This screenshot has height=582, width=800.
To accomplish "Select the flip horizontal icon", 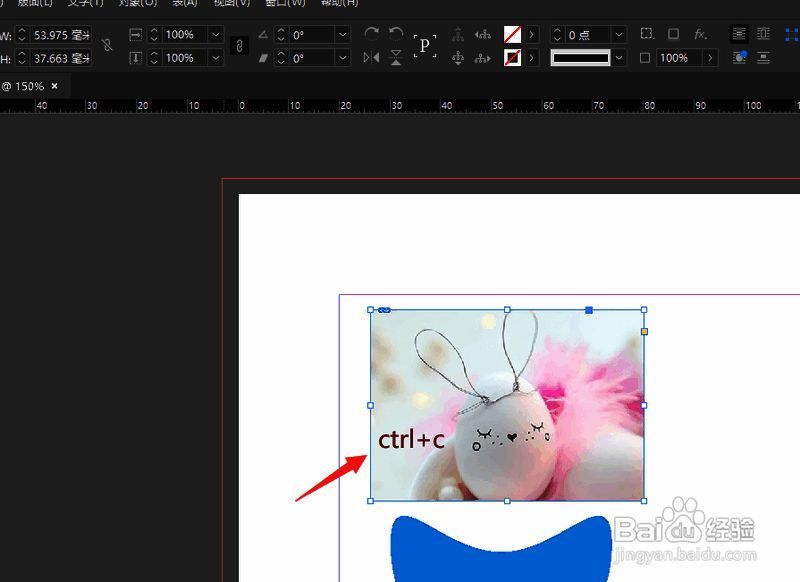I will tap(371, 56).
